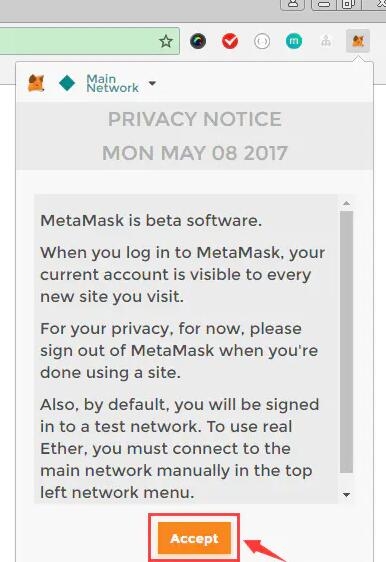This screenshot has height=562, width=386.
Task: Expand the network dropdown arrow
Action: click(x=152, y=84)
